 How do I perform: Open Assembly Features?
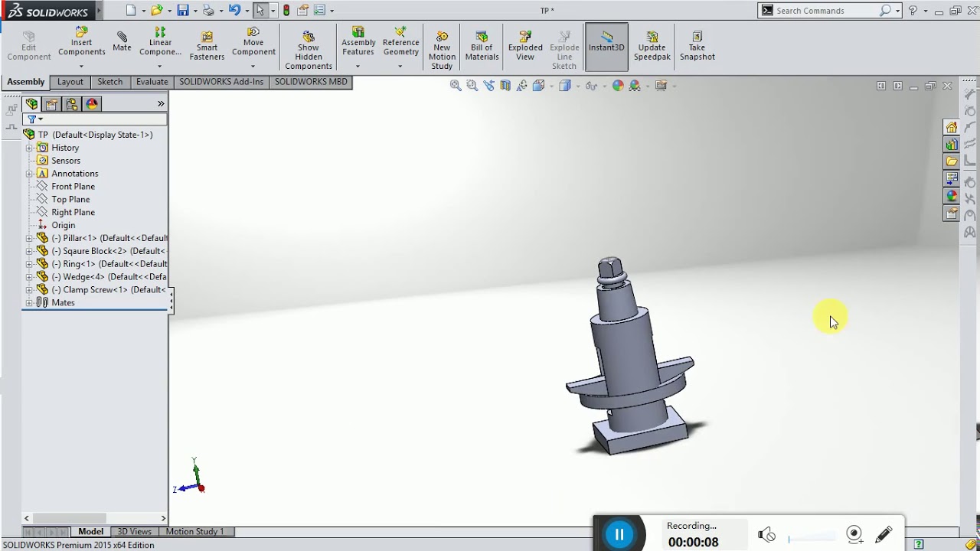[x=358, y=42]
